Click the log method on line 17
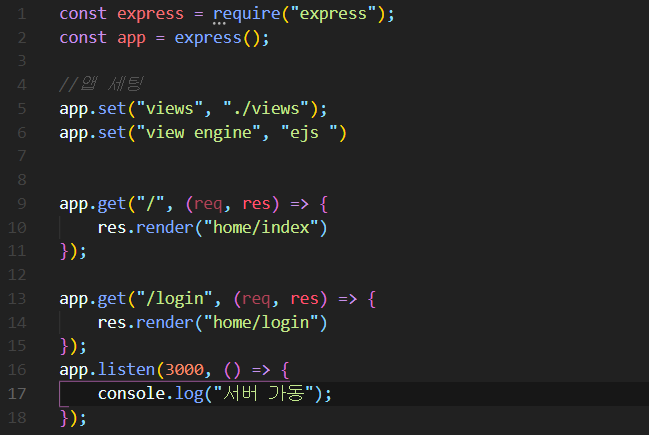Image resolution: width=649 pixels, height=435 pixels. pos(189,394)
